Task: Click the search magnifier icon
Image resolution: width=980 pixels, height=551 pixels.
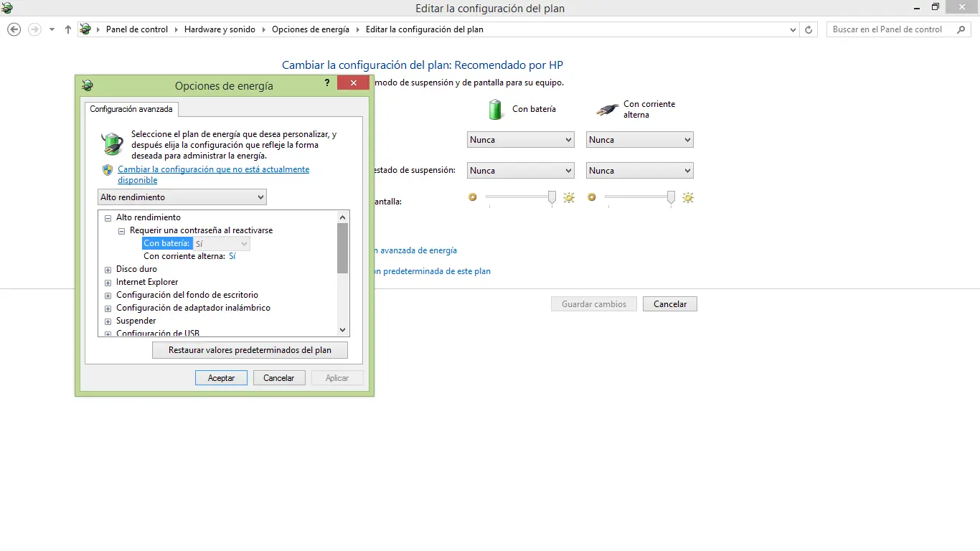Action: 961,29
